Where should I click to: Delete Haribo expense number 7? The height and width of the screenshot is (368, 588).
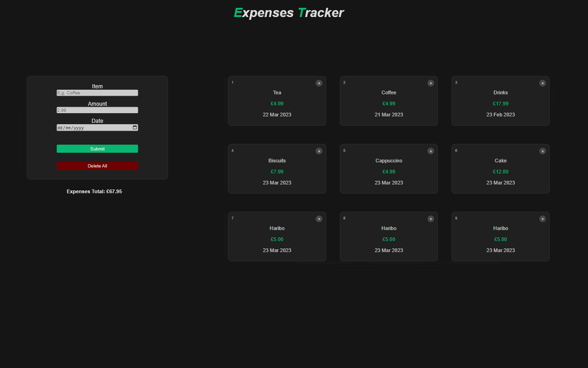point(319,219)
